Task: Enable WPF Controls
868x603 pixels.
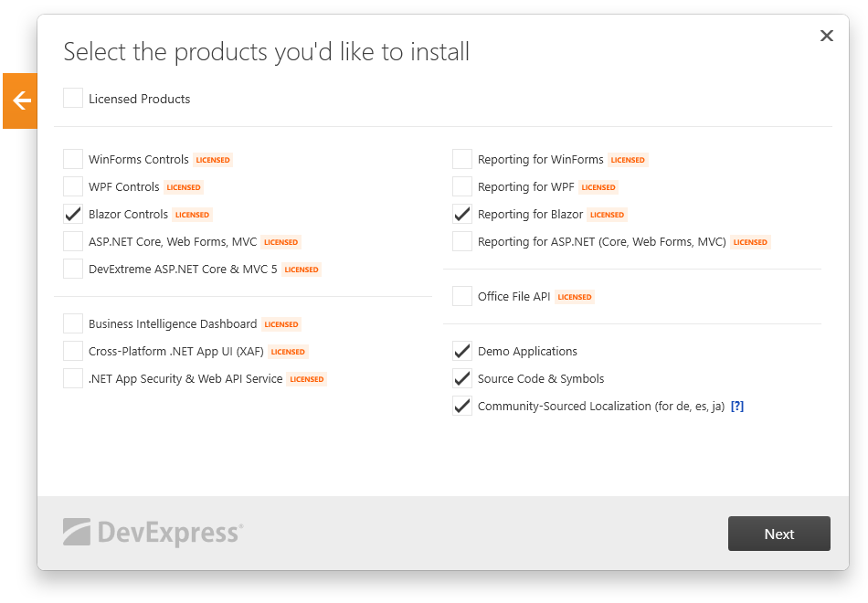Action: pyautogui.click(x=72, y=186)
